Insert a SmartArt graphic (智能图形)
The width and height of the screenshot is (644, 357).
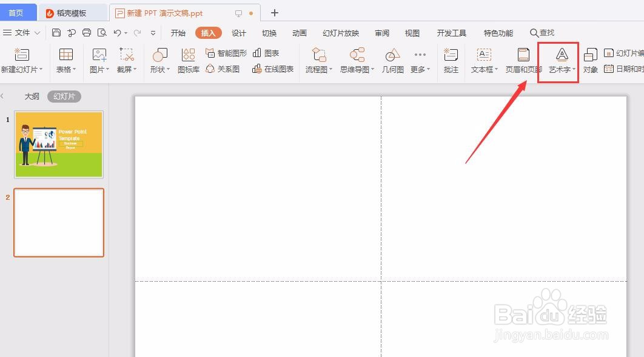[x=227, y=52]
